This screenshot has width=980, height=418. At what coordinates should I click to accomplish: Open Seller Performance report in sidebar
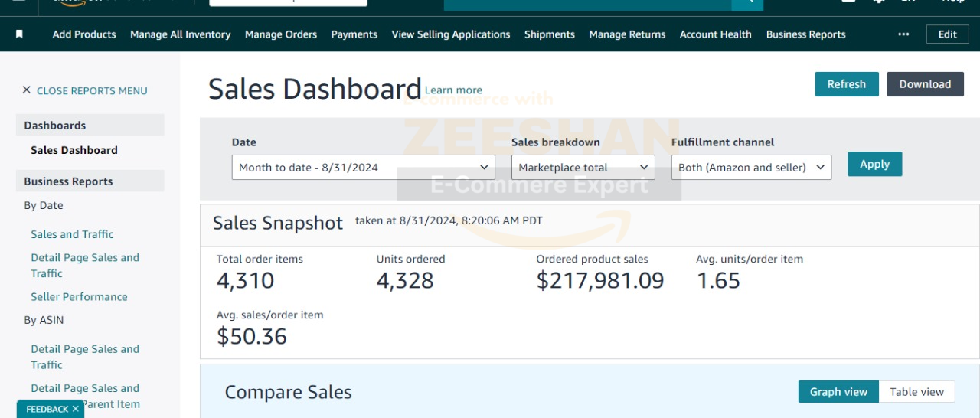(79, 296)
